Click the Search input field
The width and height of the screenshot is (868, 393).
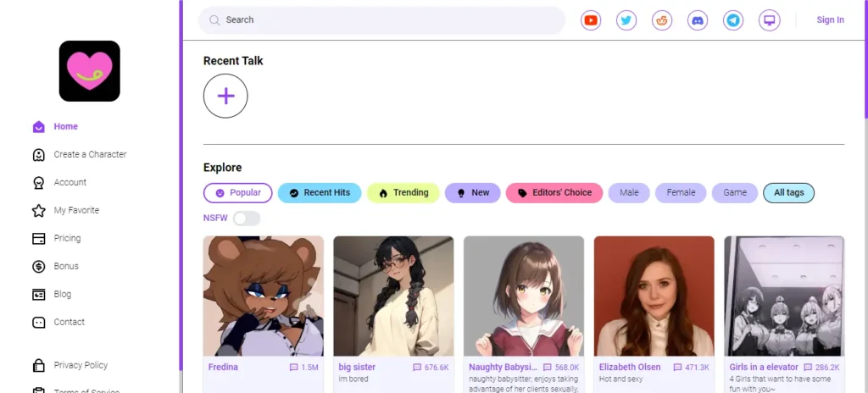(382, 20)
